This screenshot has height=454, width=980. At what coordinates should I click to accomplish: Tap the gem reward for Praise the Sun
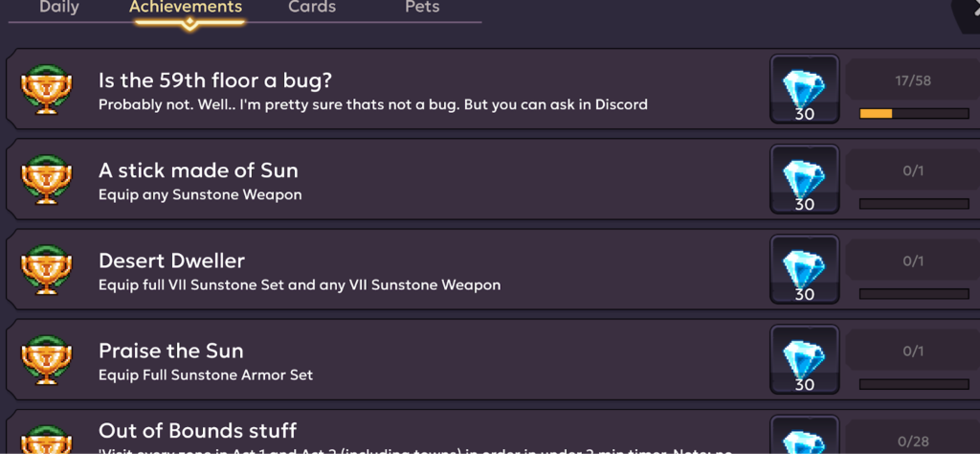tap(804, 360)
